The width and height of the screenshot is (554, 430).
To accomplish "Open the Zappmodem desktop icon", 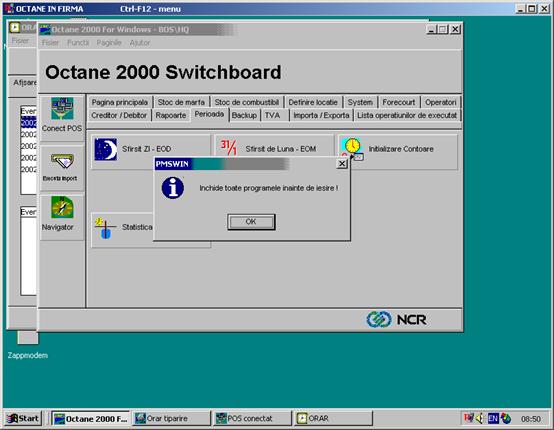I will click(28, 343).
